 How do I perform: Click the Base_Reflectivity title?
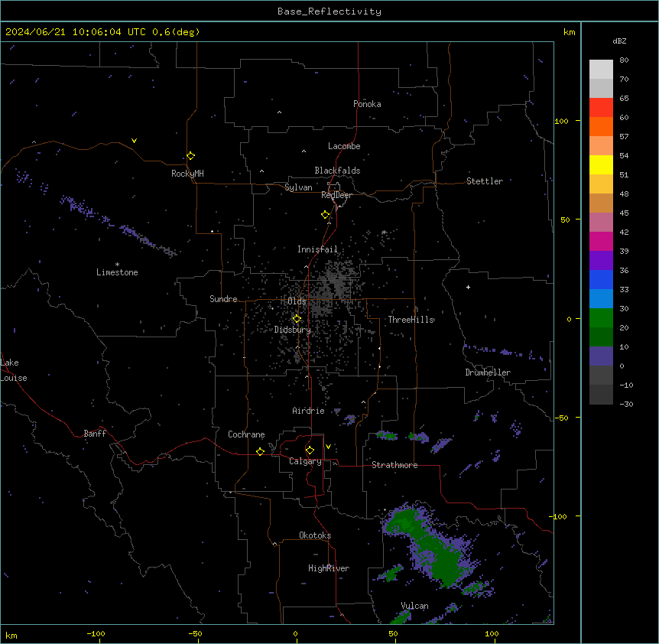[x=329, y=11]
